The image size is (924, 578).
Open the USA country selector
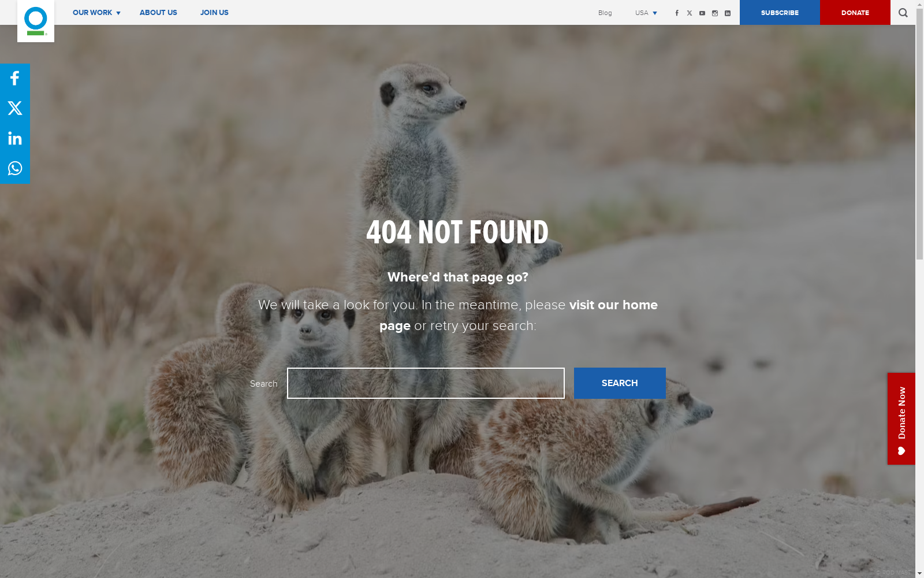point(646,13)
